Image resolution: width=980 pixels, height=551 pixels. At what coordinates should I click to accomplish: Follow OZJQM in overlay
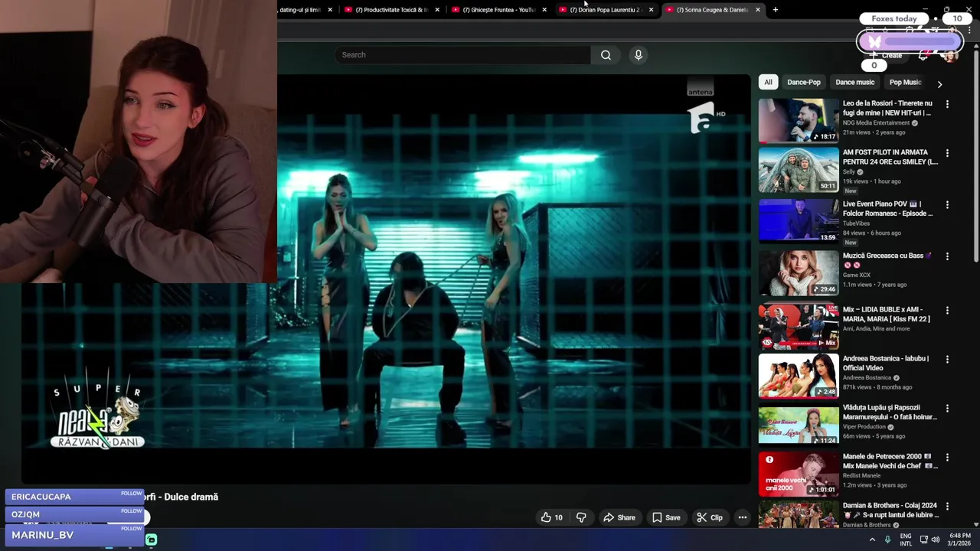[131, 511]
